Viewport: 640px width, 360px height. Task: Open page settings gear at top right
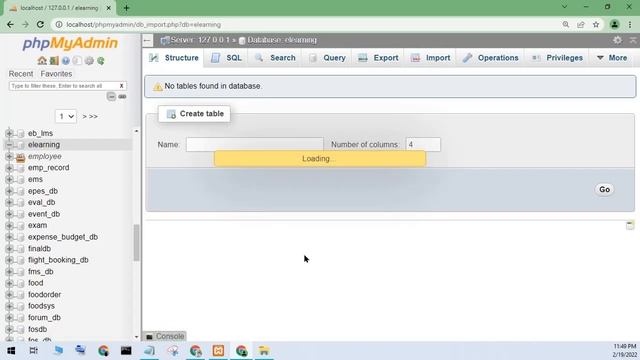pos(618,40)
